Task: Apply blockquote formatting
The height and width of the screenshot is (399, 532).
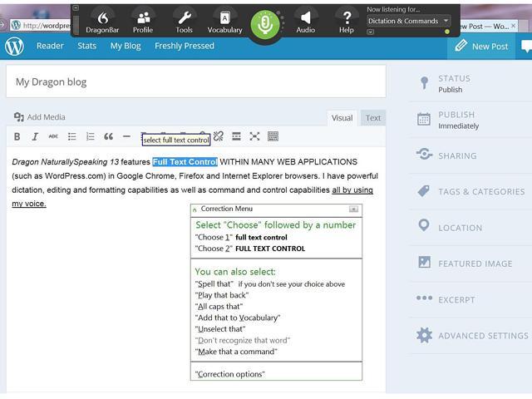Action: 109,136
